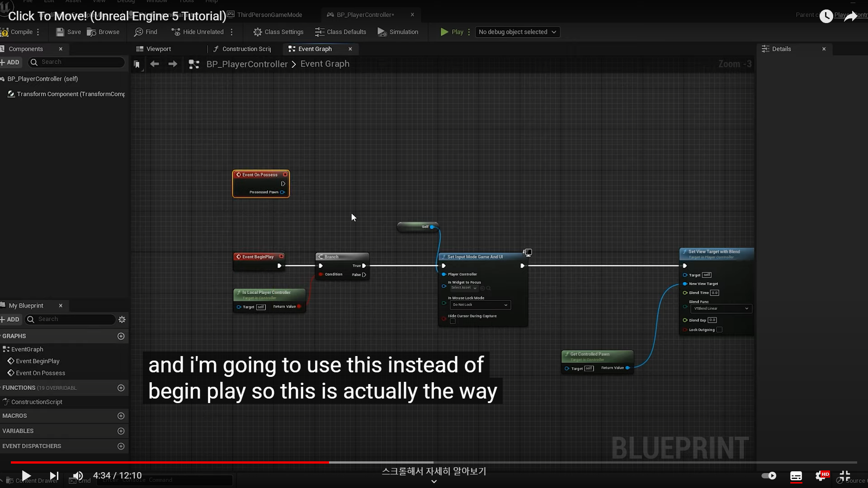Toggle Lock Outgoing checkbox
This screenshot has height=488, width=868.
click(x=719, y=330)
